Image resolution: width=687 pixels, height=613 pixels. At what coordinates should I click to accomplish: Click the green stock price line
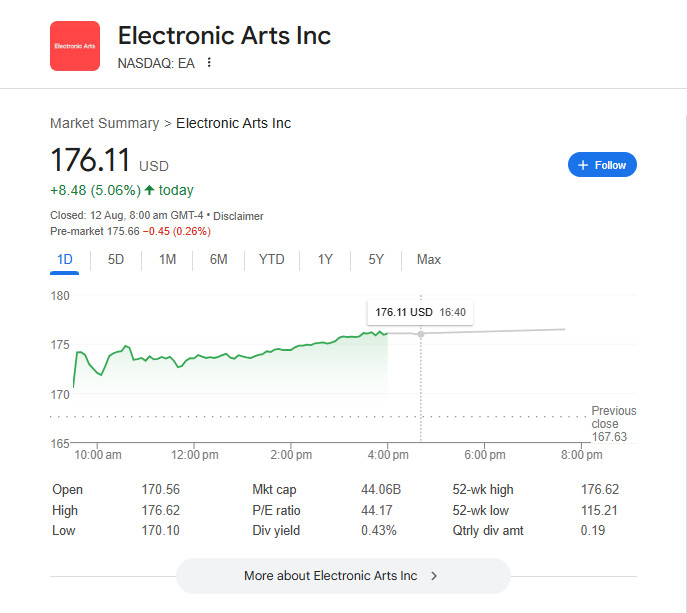[250, 353]
